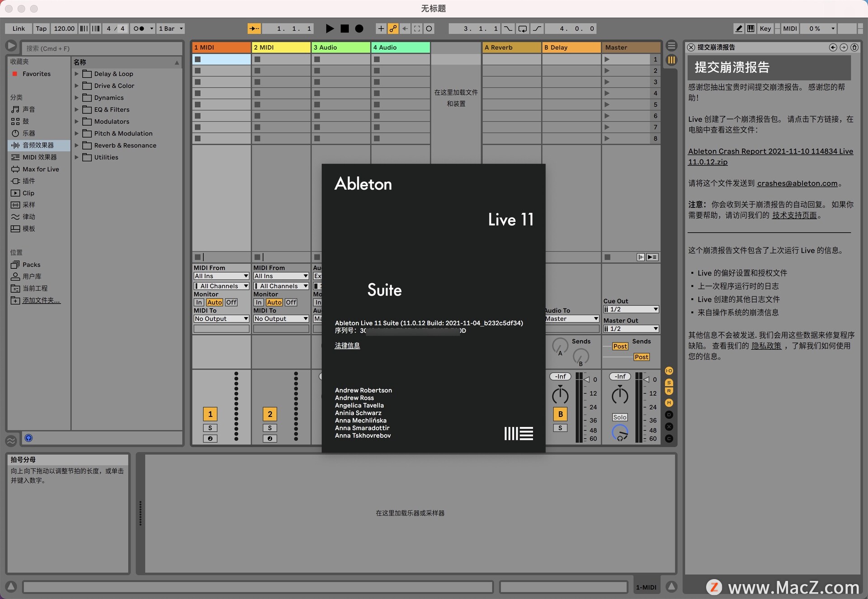
Task: Select the 4 Audio track header
Action: 401,47
